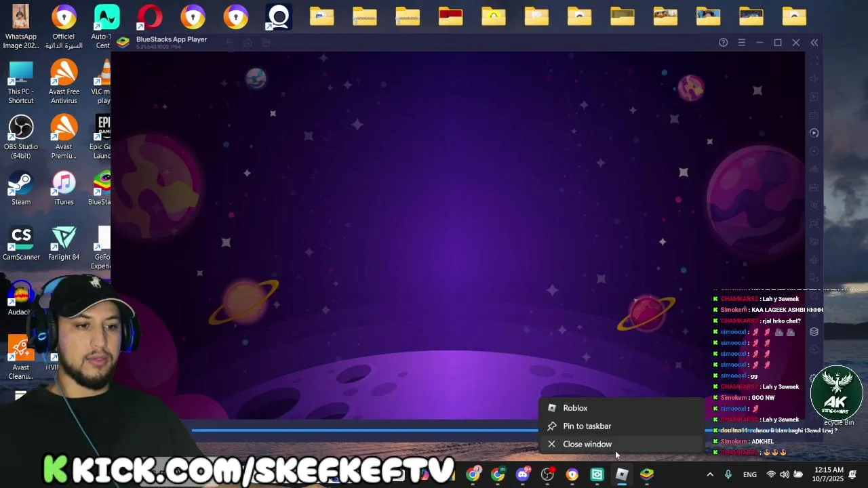Viewport: 868px width, 488px height.
Task: Select the Epic Games Launcher desktop icon
Action: point(102,137)
